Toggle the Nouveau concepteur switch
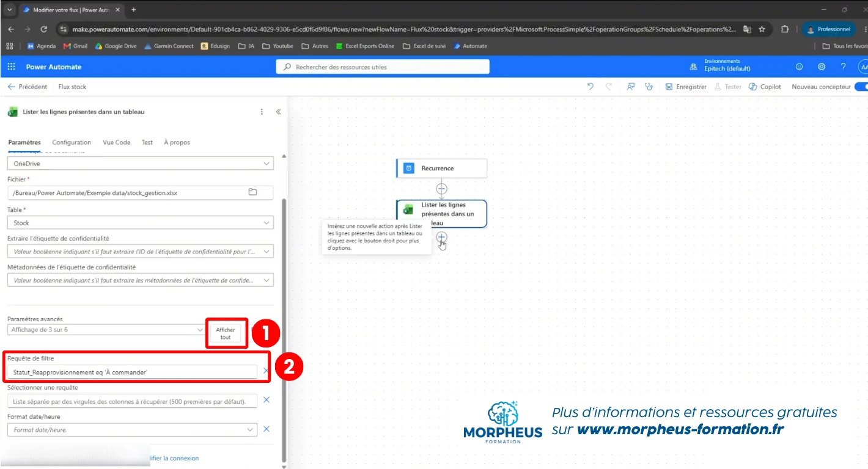The width and height of the screenshot is (868, 469). coord(861,87)
